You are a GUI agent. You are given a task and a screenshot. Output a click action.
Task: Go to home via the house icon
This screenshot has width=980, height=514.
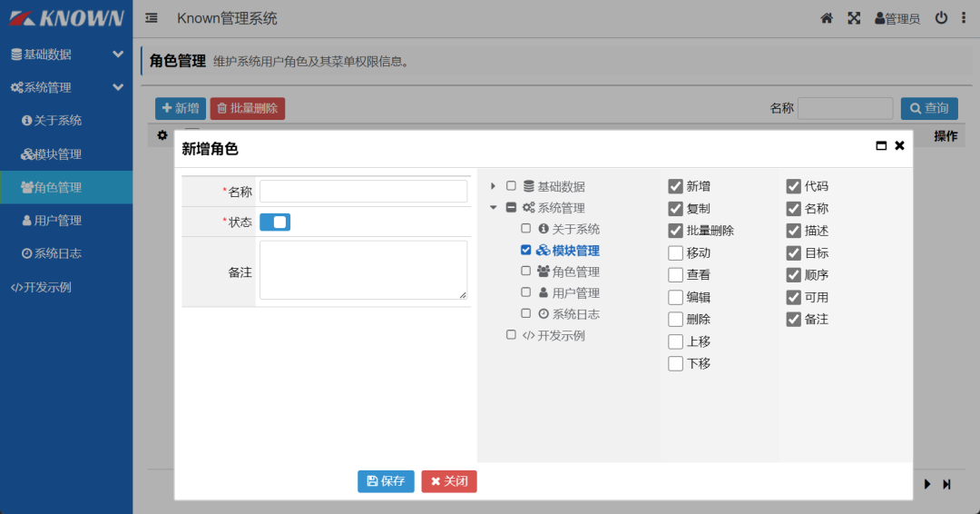click(827, 18)
